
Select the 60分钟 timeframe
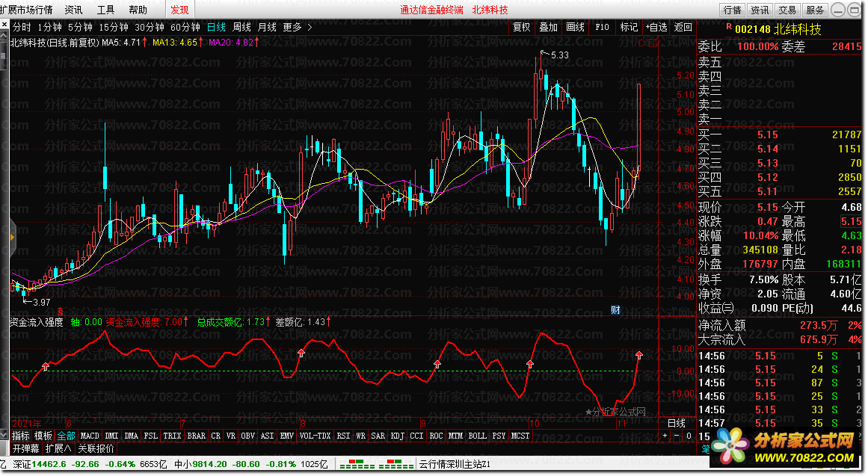(185, 27)
